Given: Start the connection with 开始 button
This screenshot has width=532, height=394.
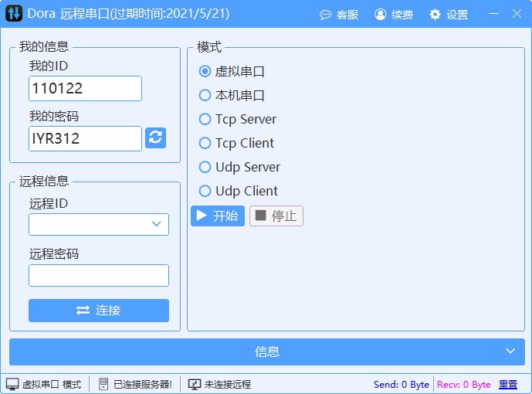Looking at the screenshot, I should click(x=218, y=216).
